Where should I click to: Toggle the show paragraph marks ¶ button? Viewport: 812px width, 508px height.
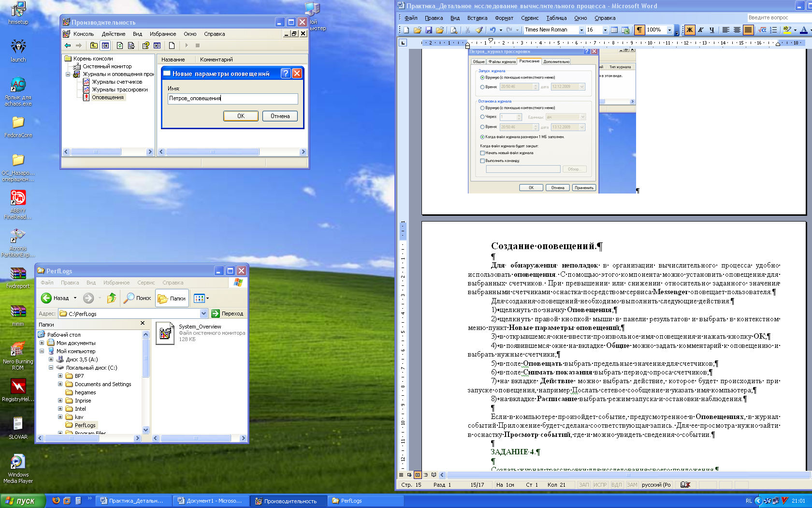point(639,30)
